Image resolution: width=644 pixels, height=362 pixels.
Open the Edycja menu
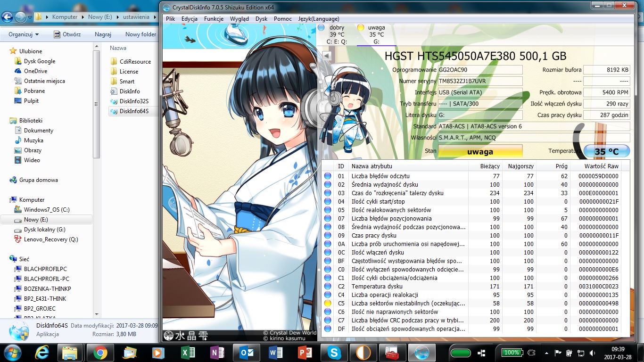coord(189,19)
